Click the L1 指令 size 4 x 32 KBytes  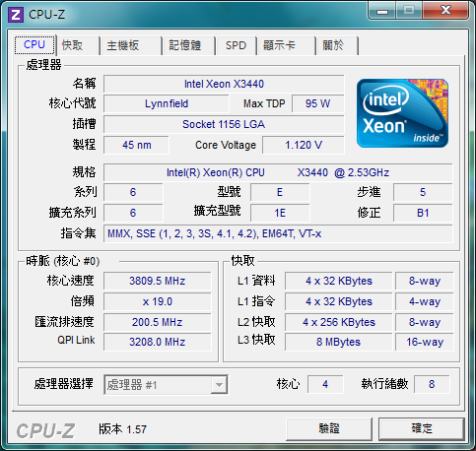point(339,301)
